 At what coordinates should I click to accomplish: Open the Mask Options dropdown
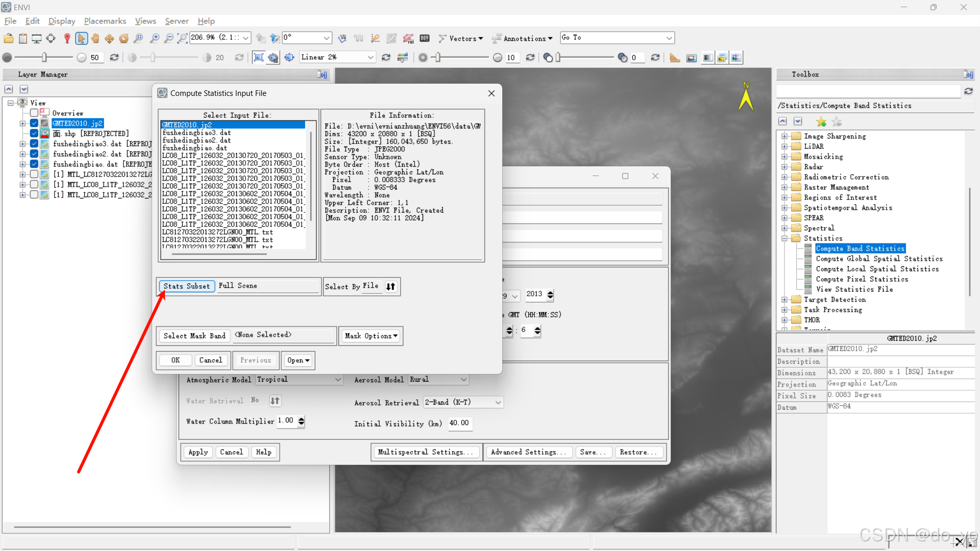371,336
